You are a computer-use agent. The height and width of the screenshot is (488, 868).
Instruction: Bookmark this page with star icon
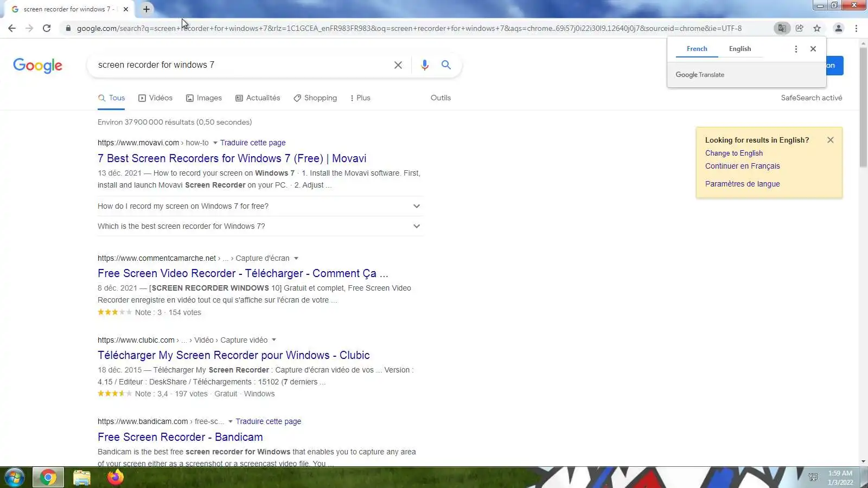[817, 28]
